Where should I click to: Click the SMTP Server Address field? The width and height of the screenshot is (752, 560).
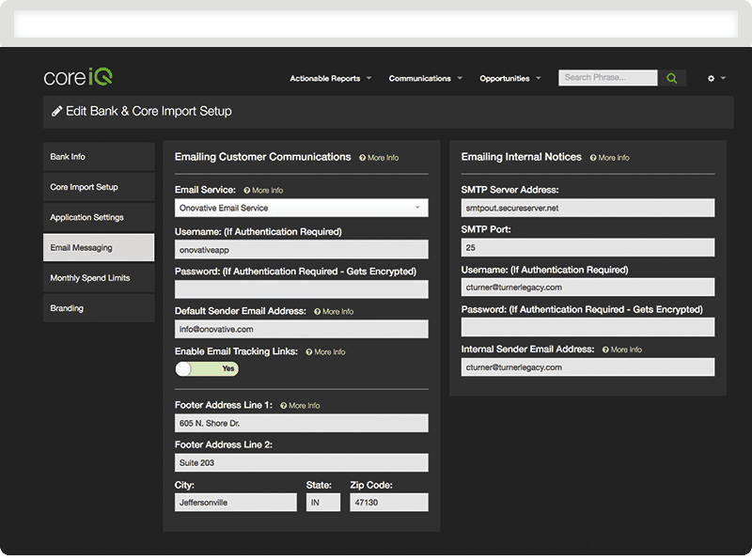pos(587,208)
